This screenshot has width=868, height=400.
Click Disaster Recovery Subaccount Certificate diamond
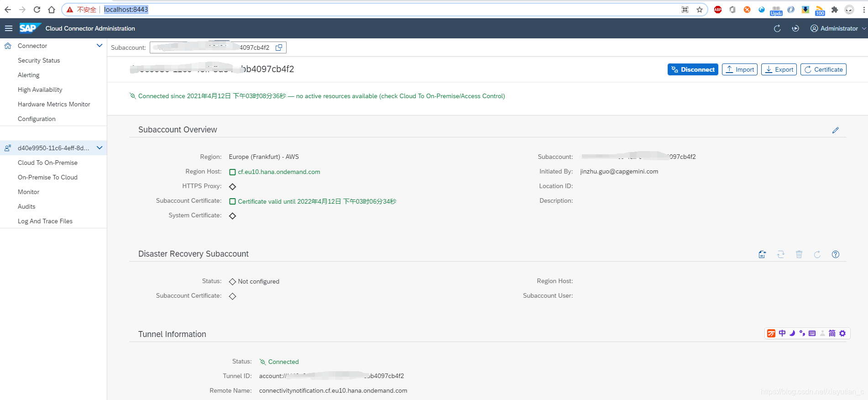point(232,296)
